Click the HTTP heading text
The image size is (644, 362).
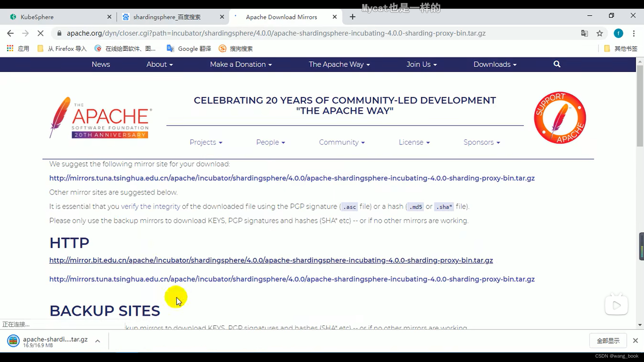[x=69, y=243]
